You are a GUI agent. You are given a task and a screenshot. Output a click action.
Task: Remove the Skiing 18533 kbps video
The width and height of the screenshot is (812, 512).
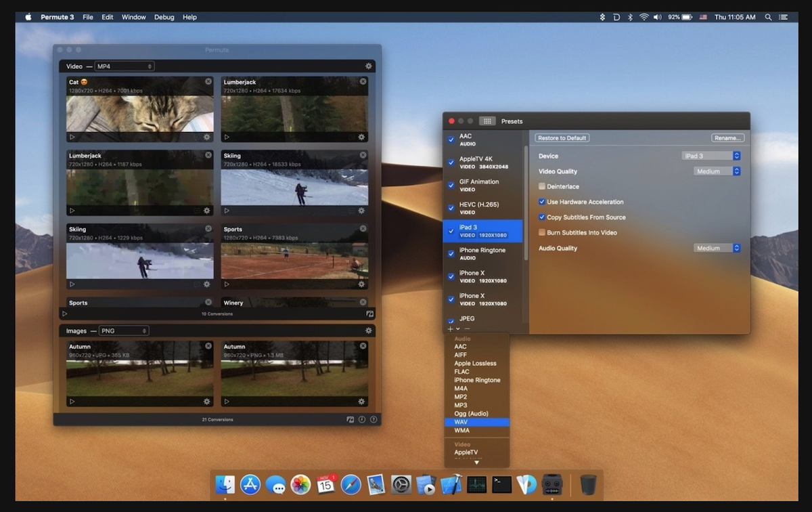tap(363, 155)
